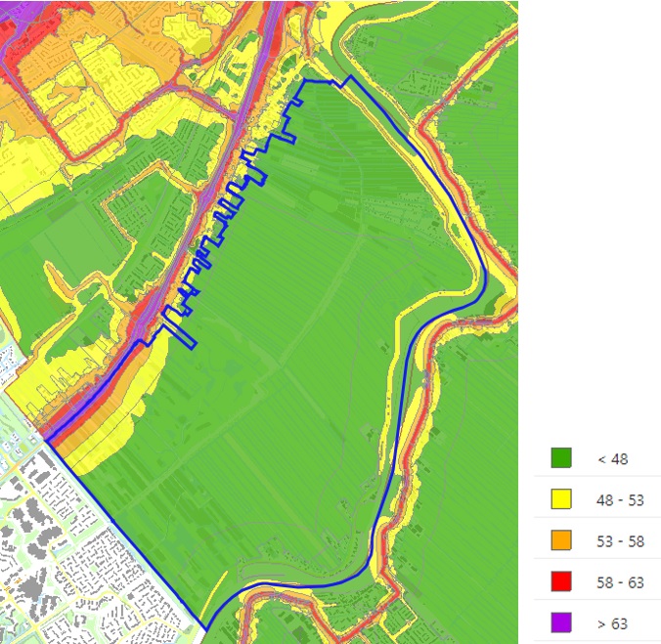Image resolution: width=661 pixels, height=644 pixels.
Task: Select the '48 - 53' legend label
Action: click(x=620, y=500)
